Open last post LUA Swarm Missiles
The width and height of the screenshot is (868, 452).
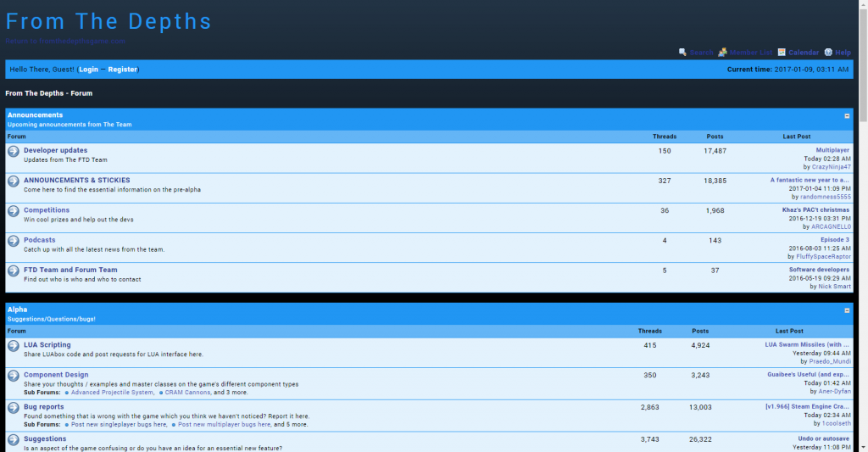click(x=807, y=344)
